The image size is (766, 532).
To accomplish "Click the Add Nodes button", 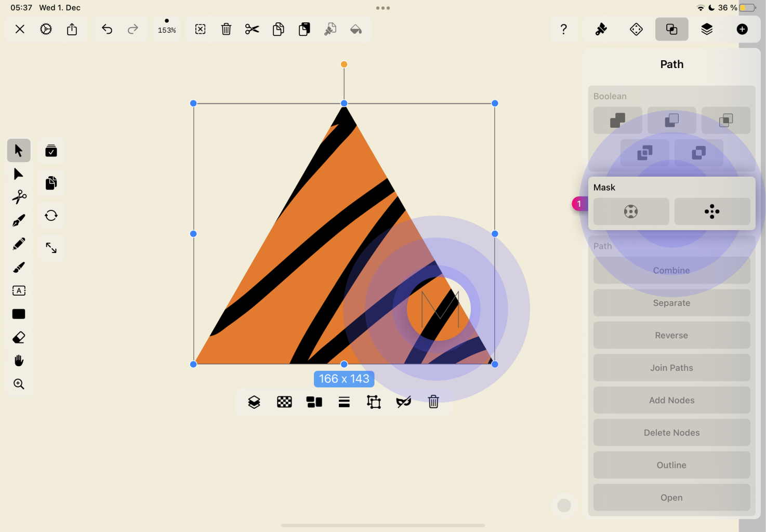I will (671, 400).
